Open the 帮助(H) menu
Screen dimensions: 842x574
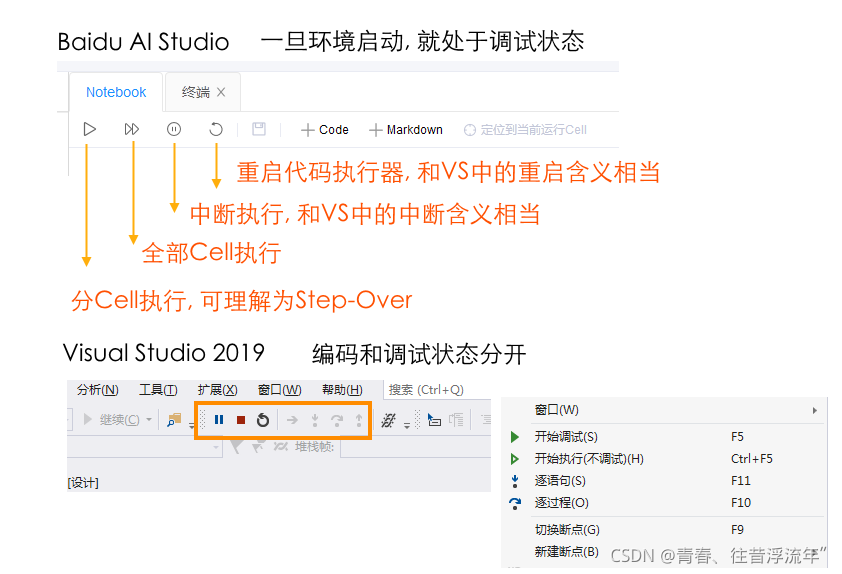pos(342,390)
